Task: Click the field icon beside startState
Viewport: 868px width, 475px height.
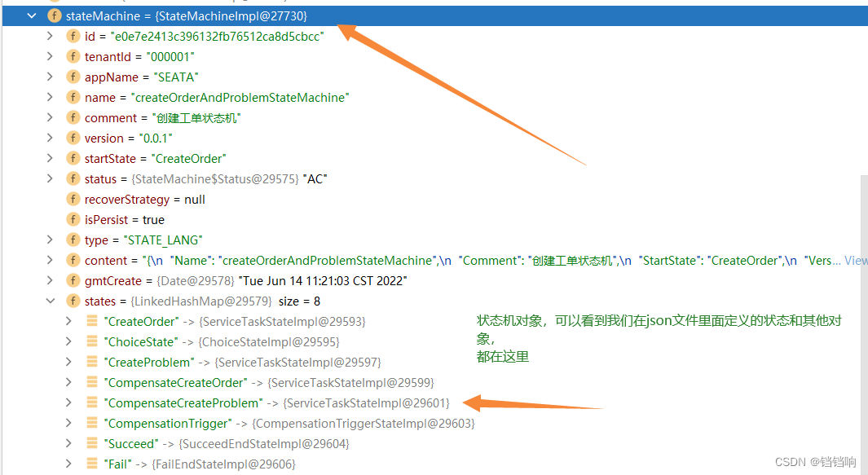Action: coord(73,158)
